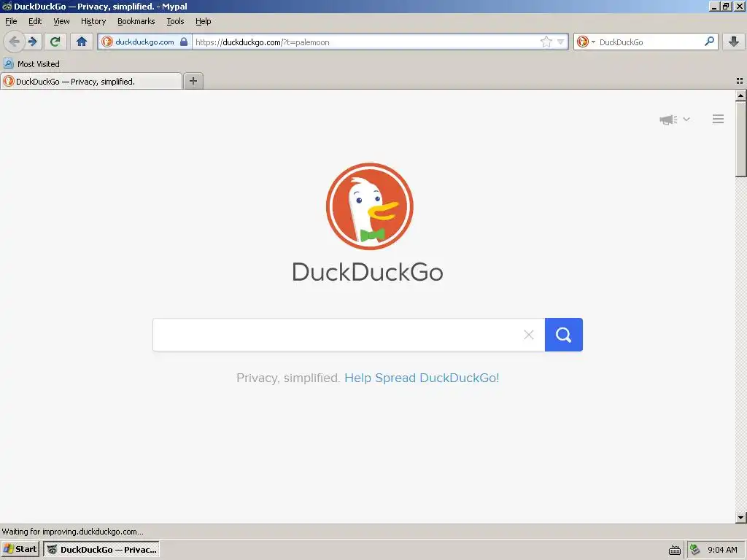Click the keyboard icon in system tray
The image size is (747, 560).
pyautogui.click(x=675, y=550)
